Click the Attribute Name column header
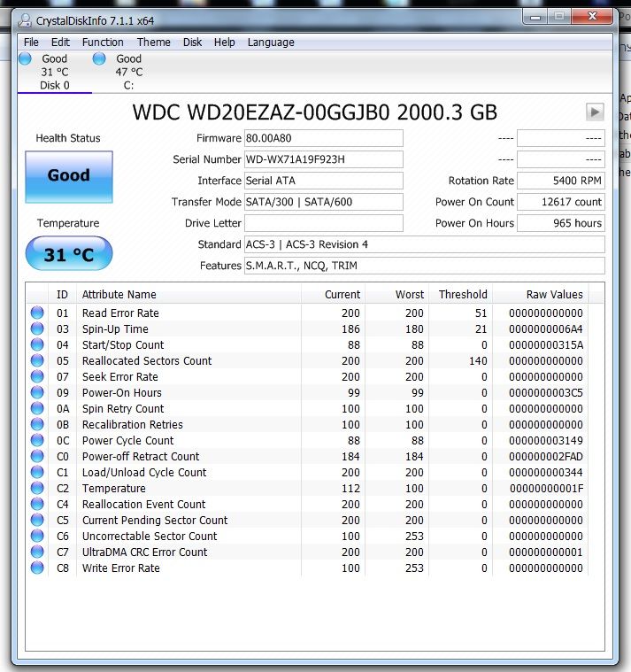The image size is (631, 672). pyautogui.click(x=189, y=295)
